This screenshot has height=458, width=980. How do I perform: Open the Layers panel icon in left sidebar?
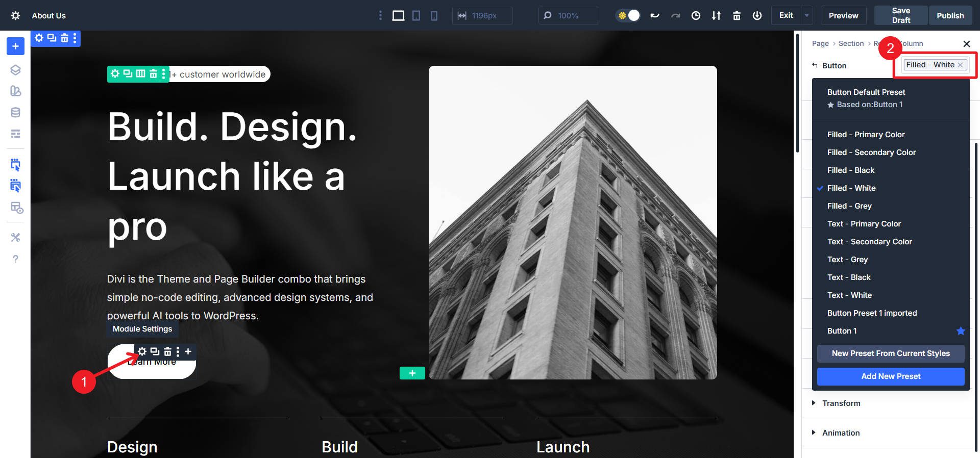(15, 70)
